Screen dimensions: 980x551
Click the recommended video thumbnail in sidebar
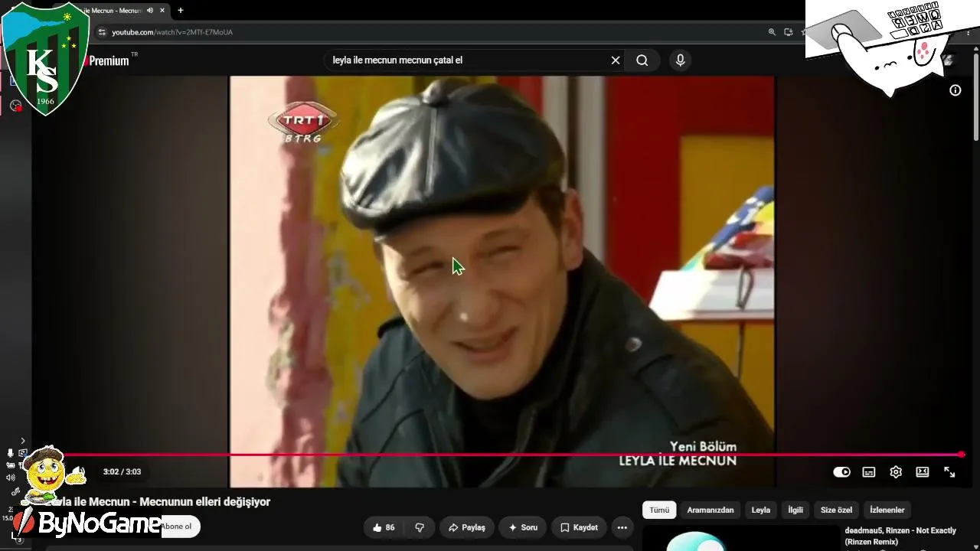point(741,539)
